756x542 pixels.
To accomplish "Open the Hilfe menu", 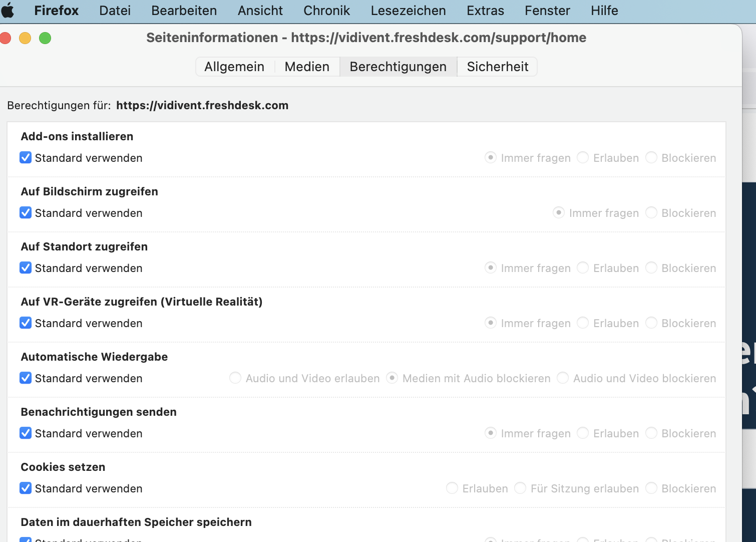I will pyautogui.click(x=604, y=11).
